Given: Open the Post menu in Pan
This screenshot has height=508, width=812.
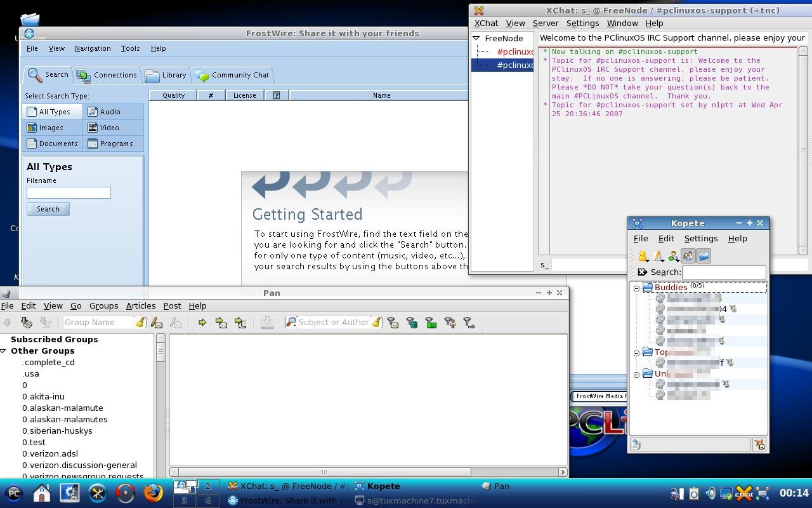Looking at the screenshot, I should click(172, 305).
